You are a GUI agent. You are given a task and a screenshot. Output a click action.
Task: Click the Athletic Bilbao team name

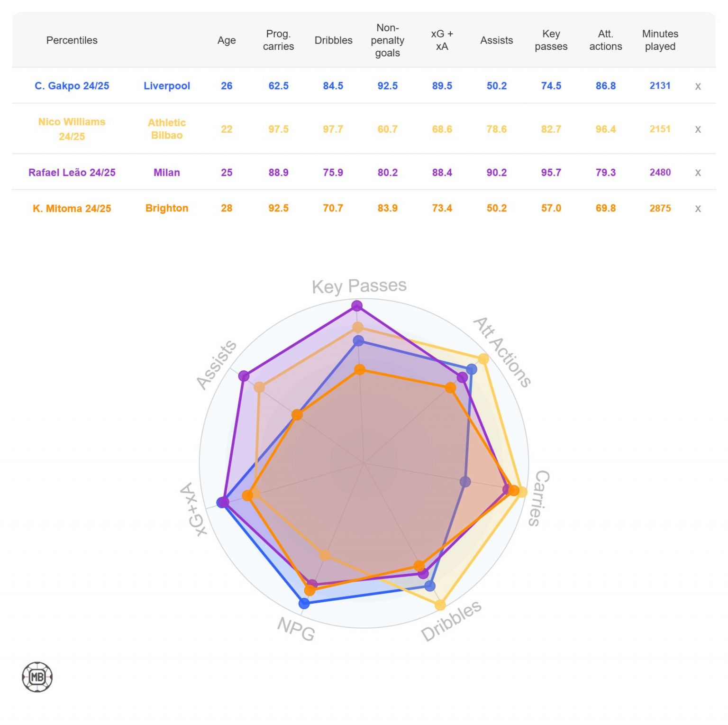click(167, 129)
